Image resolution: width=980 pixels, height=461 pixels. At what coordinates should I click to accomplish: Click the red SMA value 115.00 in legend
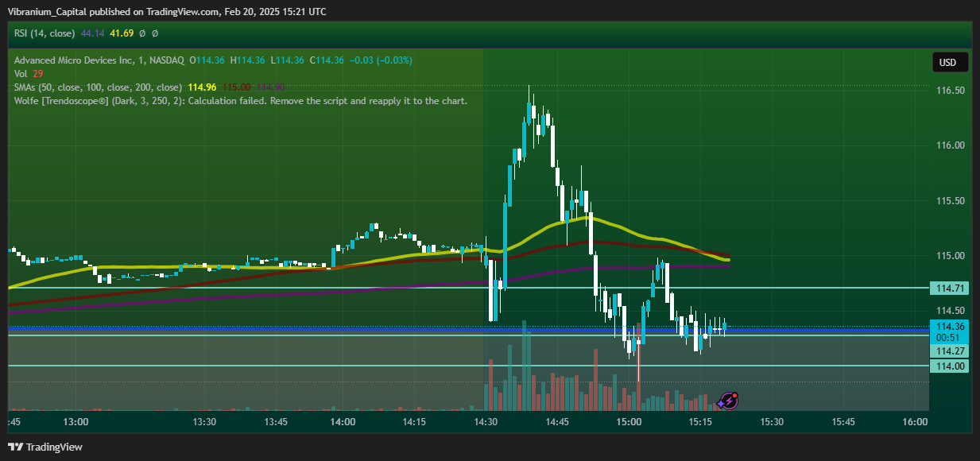(x=236, y=87)
